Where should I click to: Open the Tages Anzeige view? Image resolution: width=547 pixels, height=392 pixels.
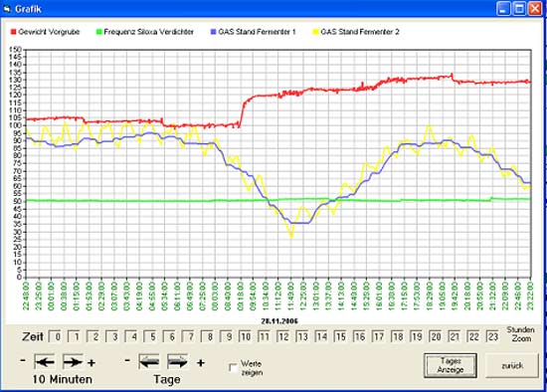tap(451, 365)
